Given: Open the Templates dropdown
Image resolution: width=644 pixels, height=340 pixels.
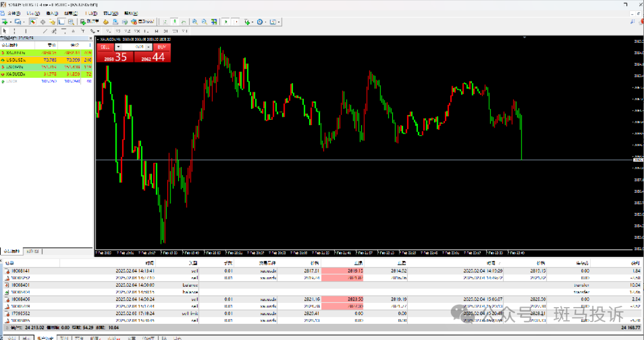Looking at the screenshot, I should 274,22.
